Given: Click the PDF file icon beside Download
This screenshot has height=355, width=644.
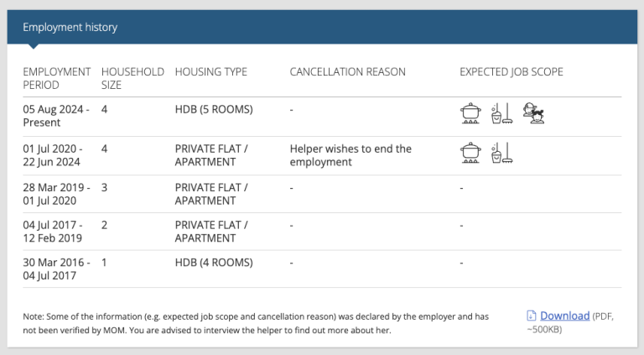Looking at the screenshot, I should (x=532, y=316).
